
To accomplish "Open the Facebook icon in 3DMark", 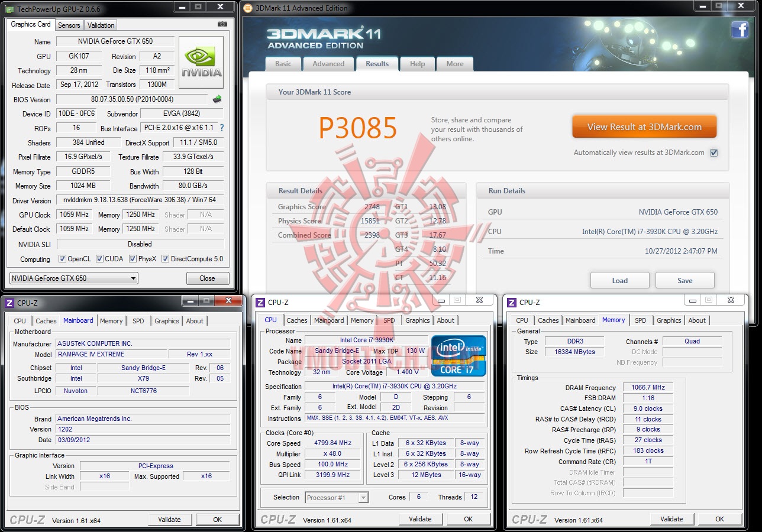I will pyautogui.click(x=740, y=30).
